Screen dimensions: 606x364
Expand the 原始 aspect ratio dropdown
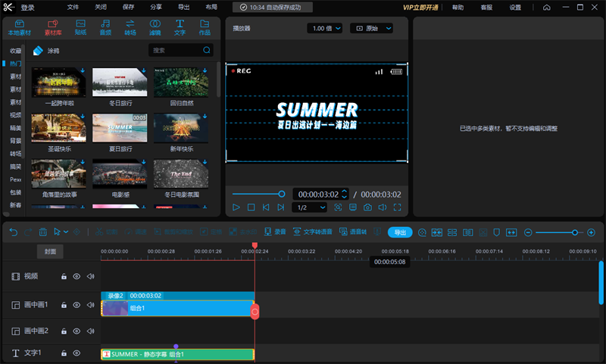pos(377,28)
